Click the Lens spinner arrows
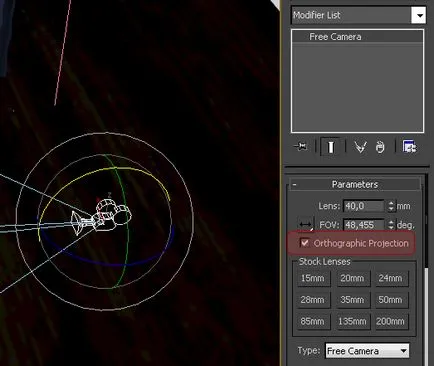Viewport: 434px width, 366px height. 391,206
